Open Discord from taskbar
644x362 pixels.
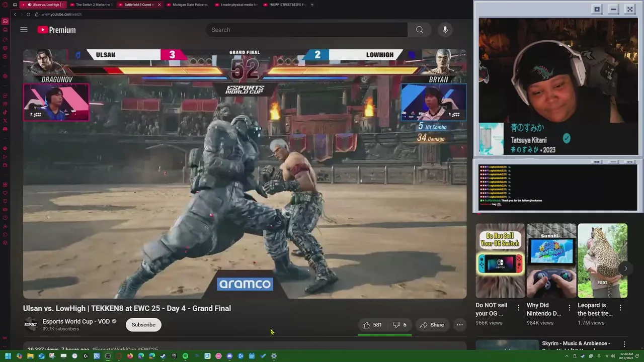[x=229, y=356]
